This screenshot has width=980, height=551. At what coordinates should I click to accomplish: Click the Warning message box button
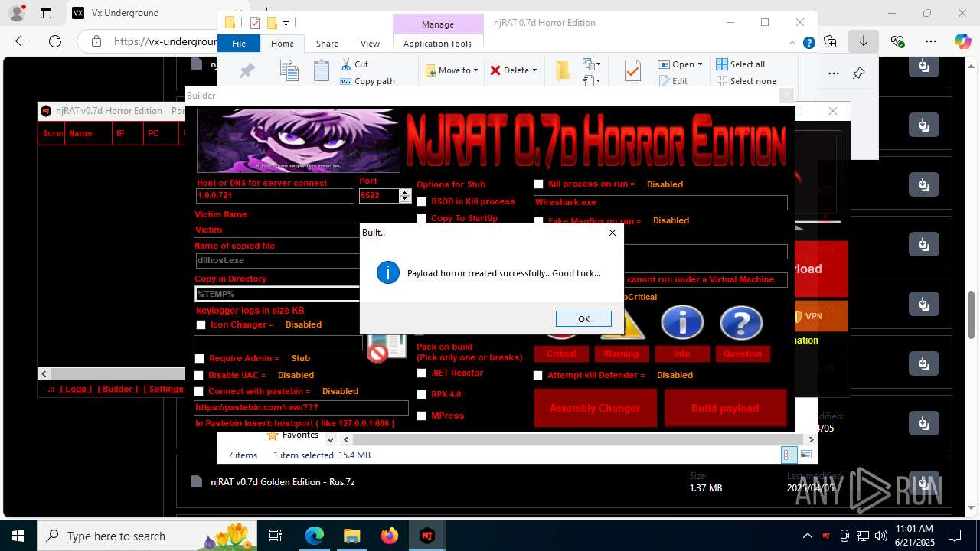pos(621,354)
